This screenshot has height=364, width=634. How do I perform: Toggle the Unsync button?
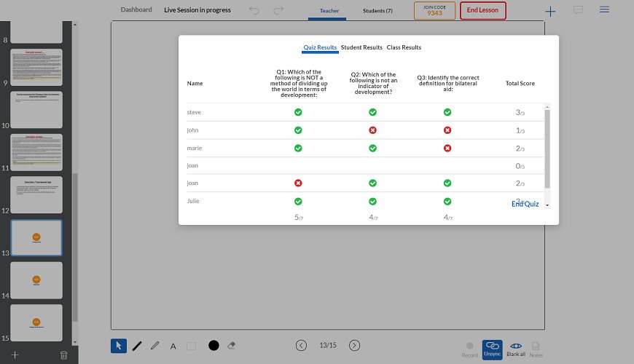tap(492, 349)
